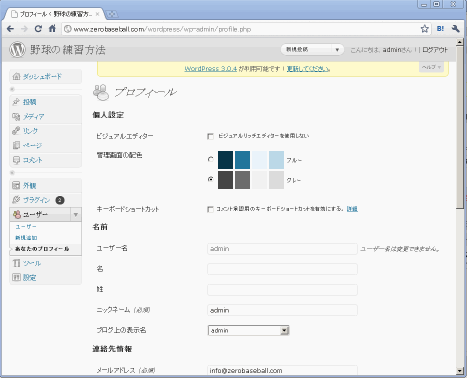Click the ページ icon in sidebar

[x=16, y=145]
